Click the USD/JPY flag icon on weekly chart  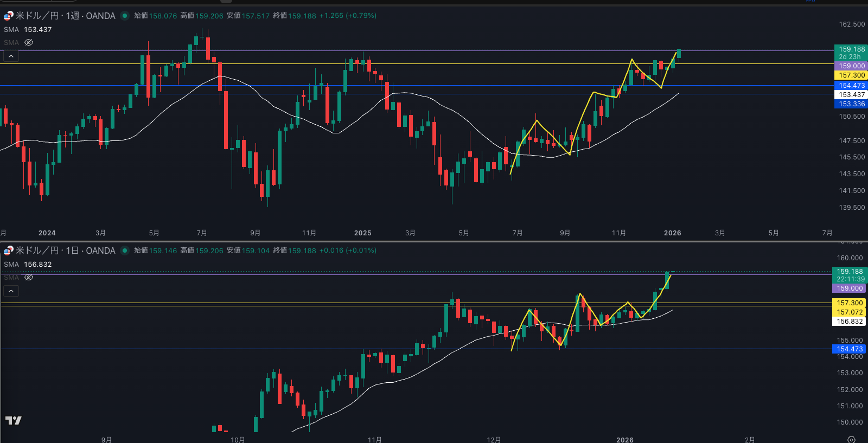pos(9,16)
